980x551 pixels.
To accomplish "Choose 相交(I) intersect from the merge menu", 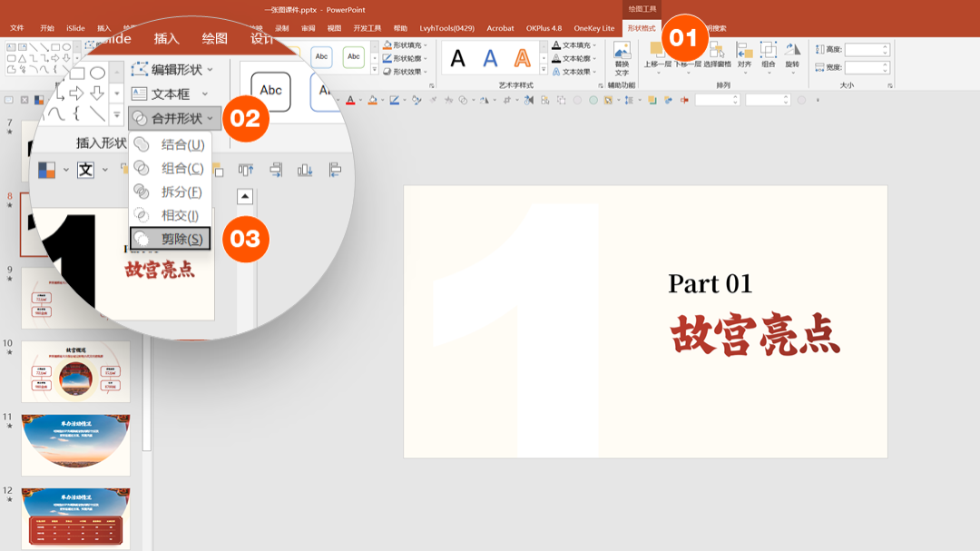I will click(x=170, y=215).
